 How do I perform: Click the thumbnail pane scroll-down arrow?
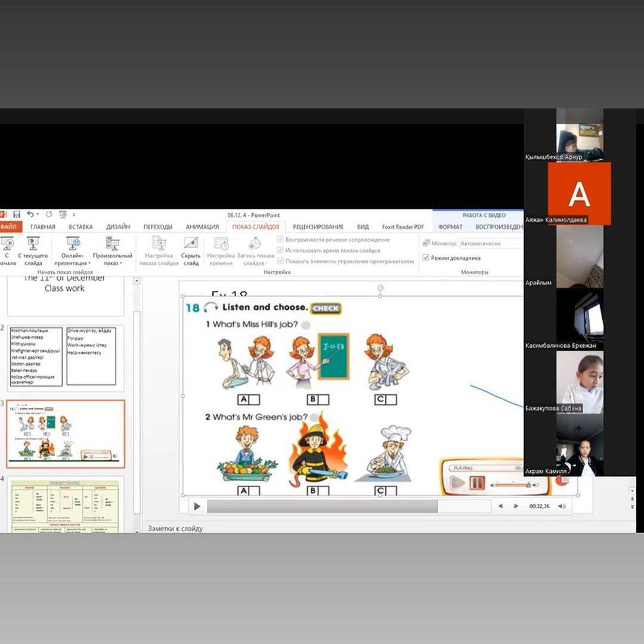[x=137, y=531]
